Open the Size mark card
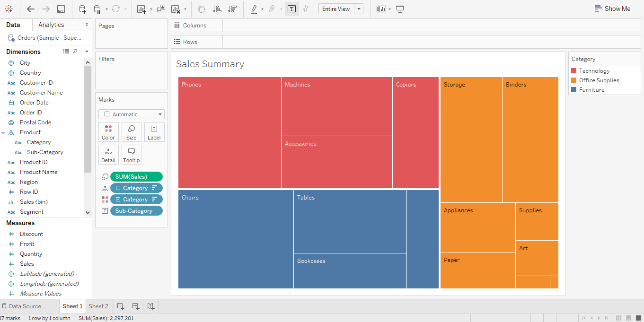This screenshot has height=322, width=644. pos(131,132)
